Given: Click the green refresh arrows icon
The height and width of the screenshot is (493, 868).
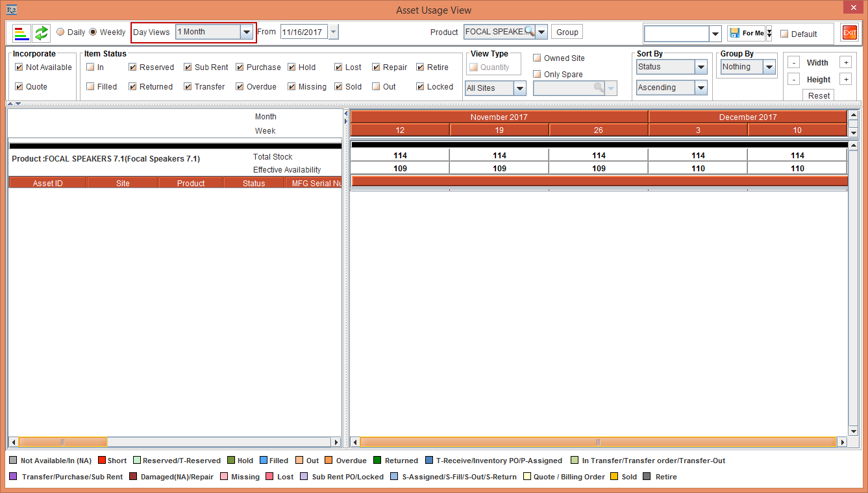Looking at the screenshot, I should pos(42,32).
